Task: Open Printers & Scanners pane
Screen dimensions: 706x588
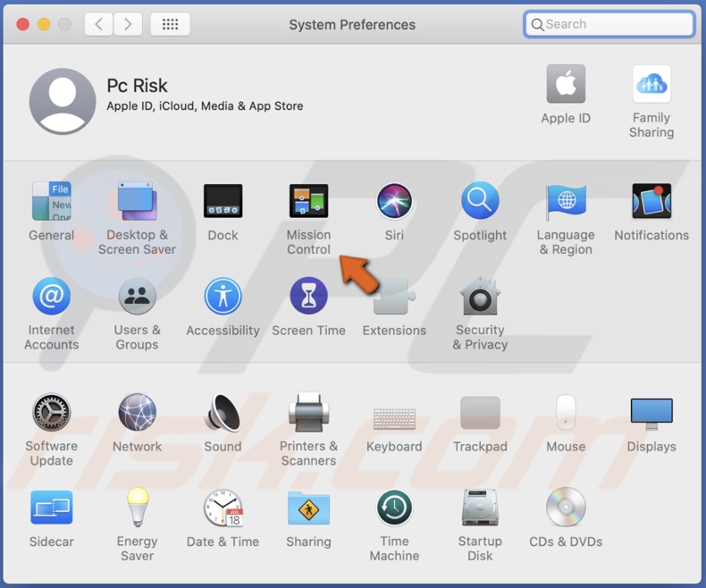Action: click(308, 414)
